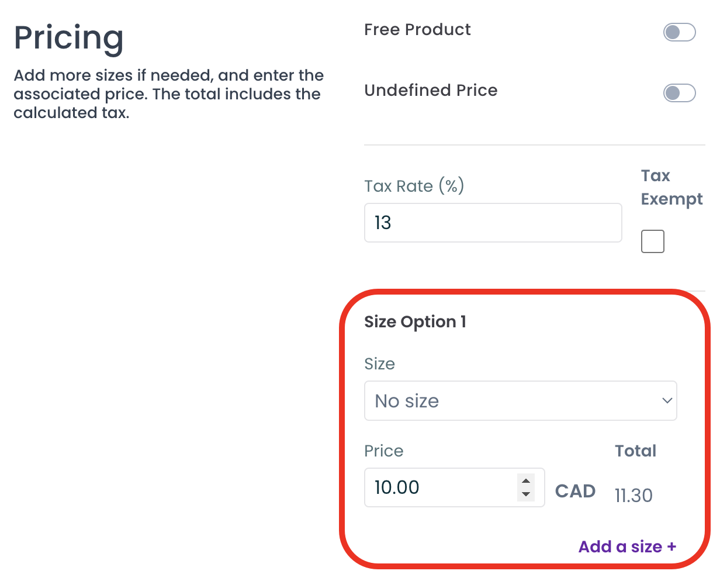Click the Total value 11.30
Viewport: 720px width, 588px height.
click(x=634, y=496)
